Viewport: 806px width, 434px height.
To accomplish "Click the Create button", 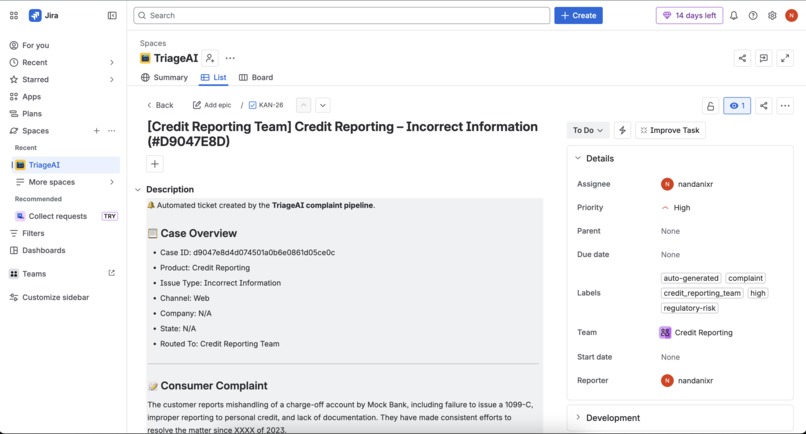I will [578, 15].
